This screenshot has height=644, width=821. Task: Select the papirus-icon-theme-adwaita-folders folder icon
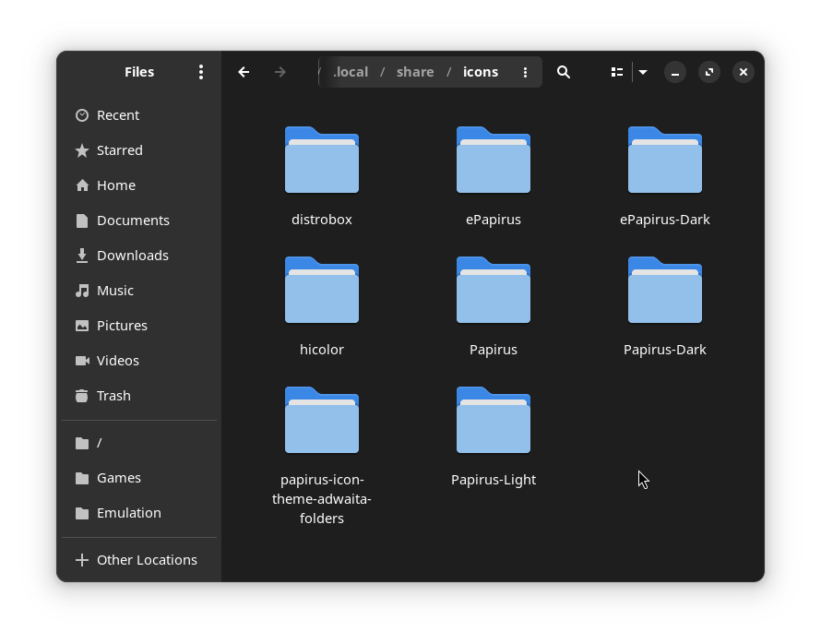pyautogui.click(x=322, y=420)
